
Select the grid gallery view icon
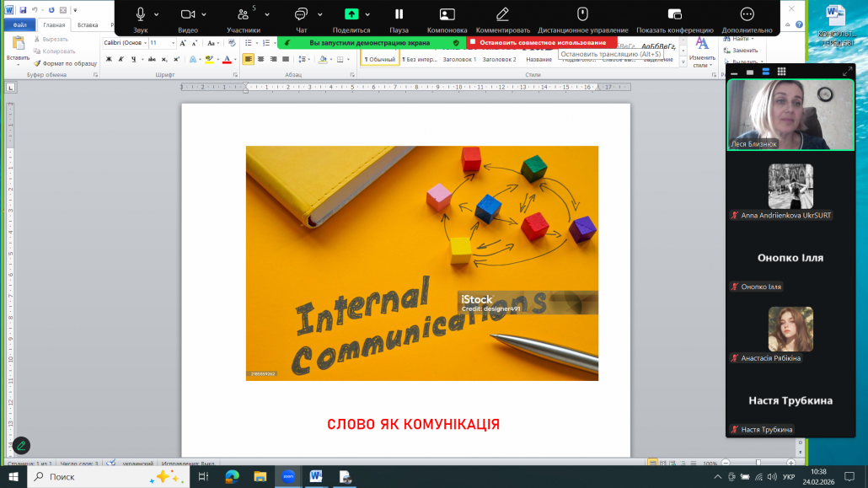(781, 72)
